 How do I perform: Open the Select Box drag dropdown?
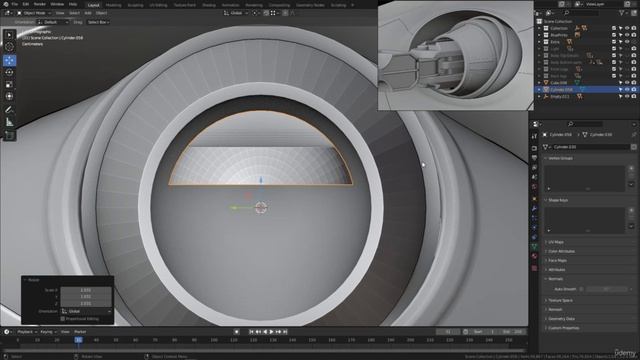(98, 22)
